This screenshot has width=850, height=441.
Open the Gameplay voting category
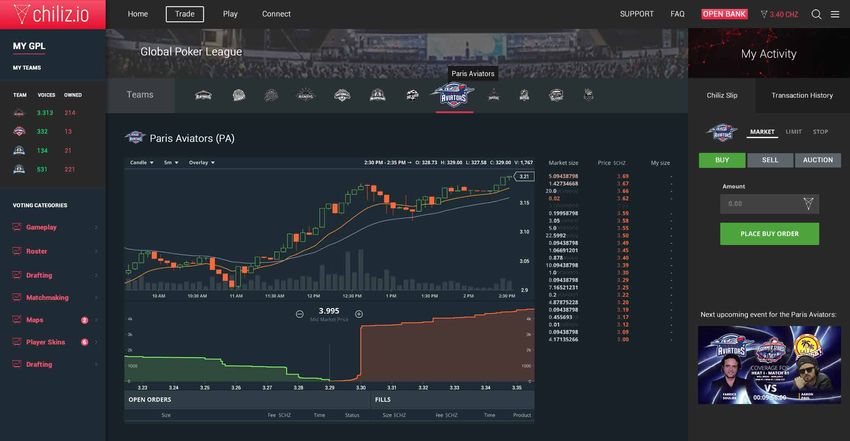point(41,227)
